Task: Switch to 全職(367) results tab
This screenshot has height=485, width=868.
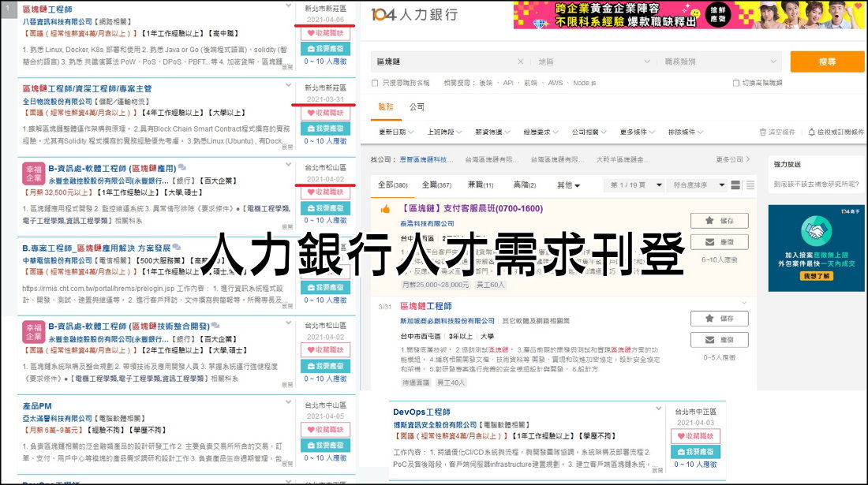Action: pos(437,185)
